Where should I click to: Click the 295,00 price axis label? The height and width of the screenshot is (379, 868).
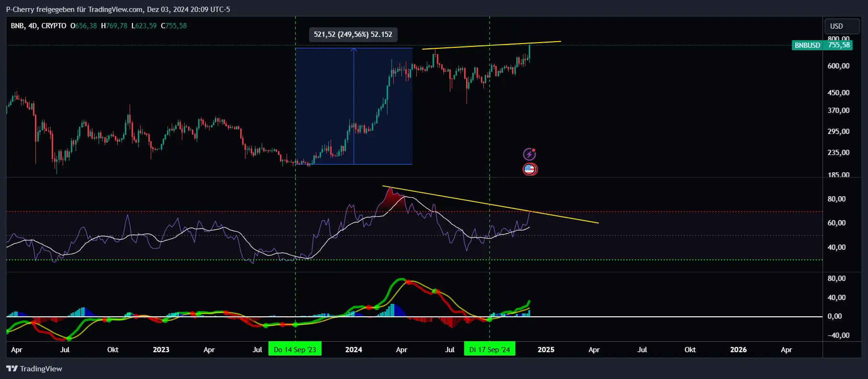839,132
